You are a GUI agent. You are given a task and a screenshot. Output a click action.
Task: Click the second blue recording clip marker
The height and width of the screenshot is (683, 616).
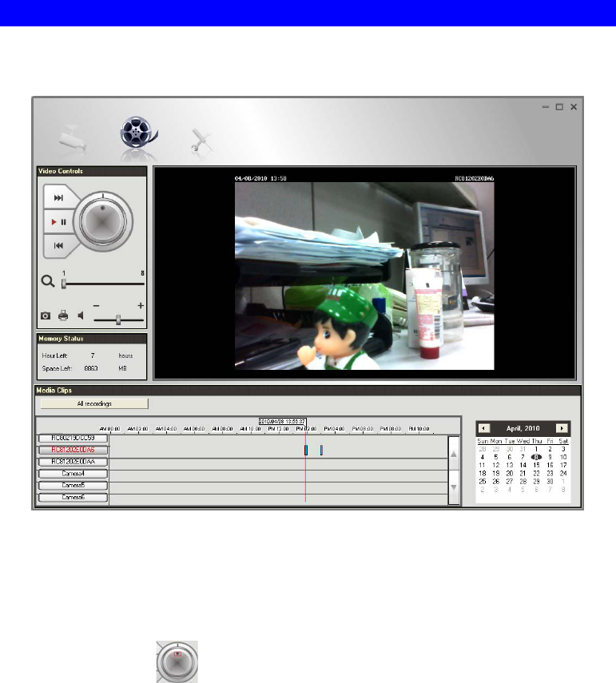[321, 451]
